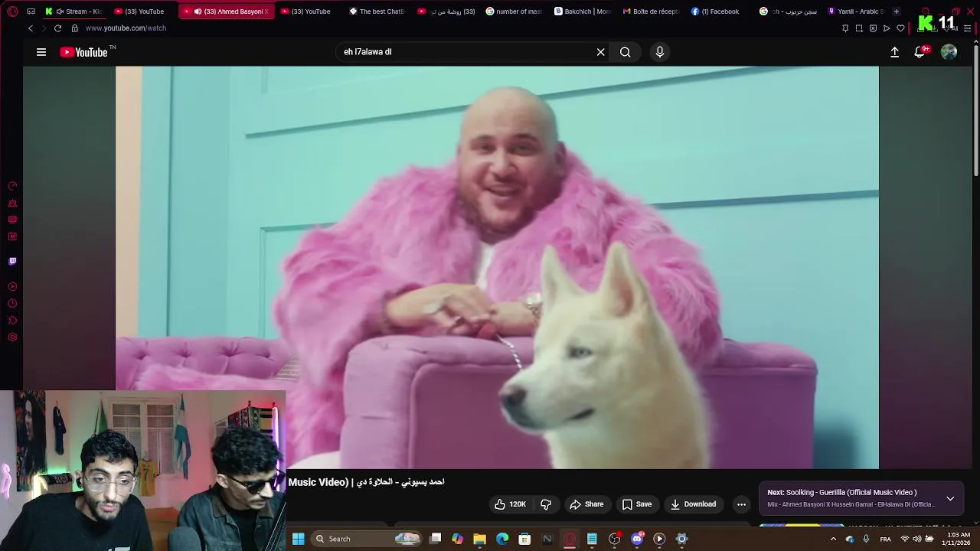The width and height of the screenshot is (980, 551).
Task: Show site security lock info
Action: click(74, 28)
